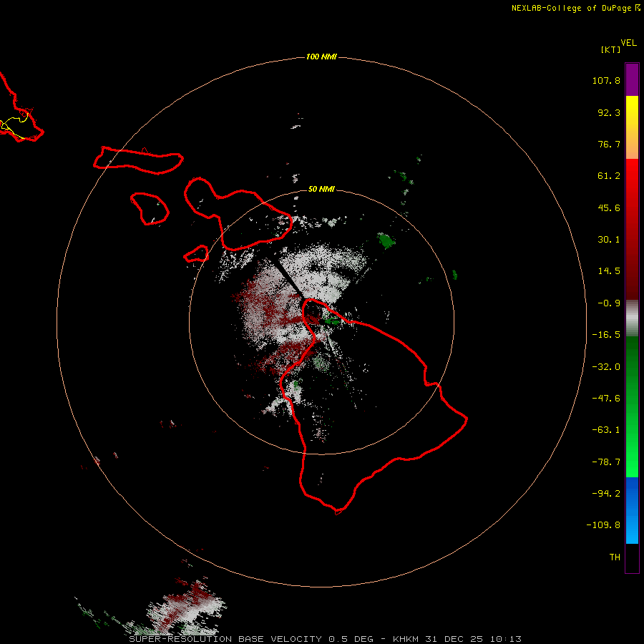
Task: Select the 14.5 velocity scale value
Action: (609, 271)
